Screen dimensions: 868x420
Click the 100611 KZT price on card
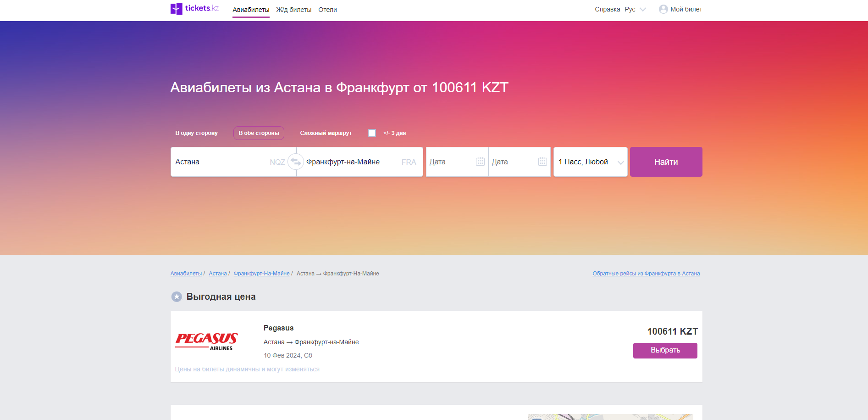click(x=672, y=331)
